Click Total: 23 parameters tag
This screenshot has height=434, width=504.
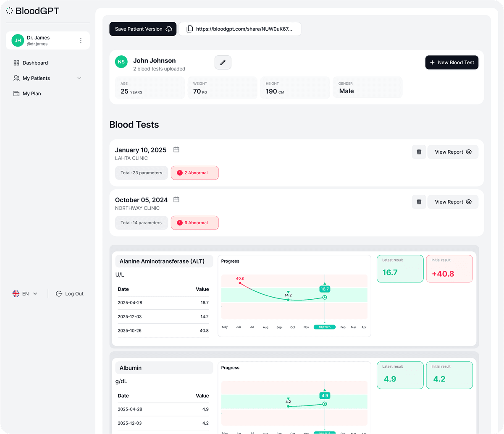point(142,173)
